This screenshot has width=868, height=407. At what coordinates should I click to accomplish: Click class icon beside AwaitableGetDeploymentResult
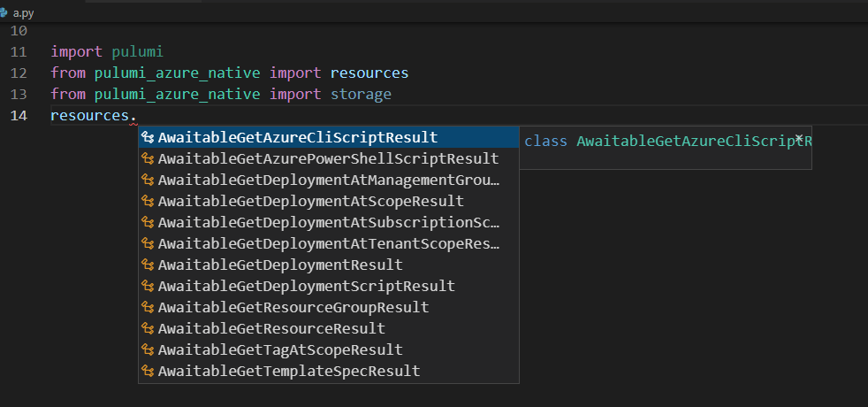tap(148, 265)
